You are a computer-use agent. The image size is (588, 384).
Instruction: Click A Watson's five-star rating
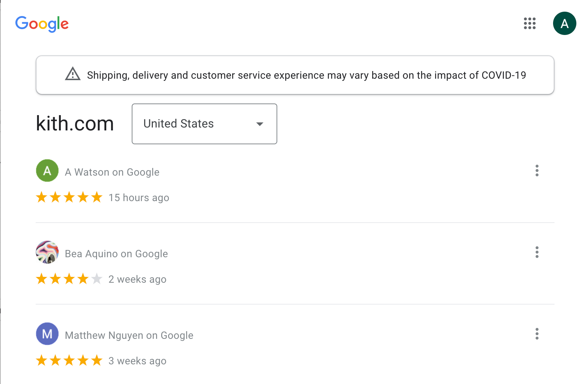pyautogui.click(x=69, y=197)
